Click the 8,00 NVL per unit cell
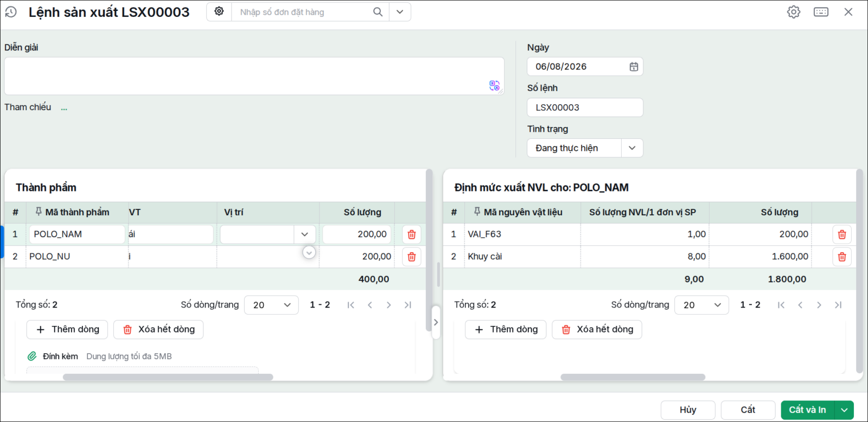 [x=645, y=257]
